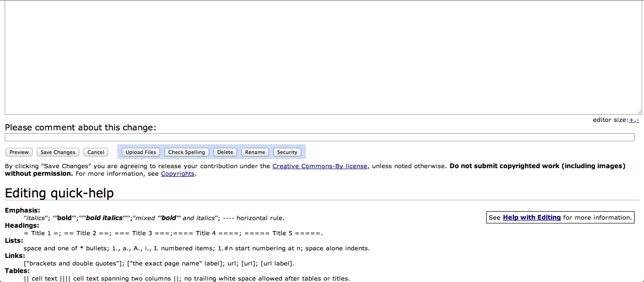The height and width of the screenshot is (282, 644).
Task: Run Check Spelling on the page
Action: pos(186,152)
